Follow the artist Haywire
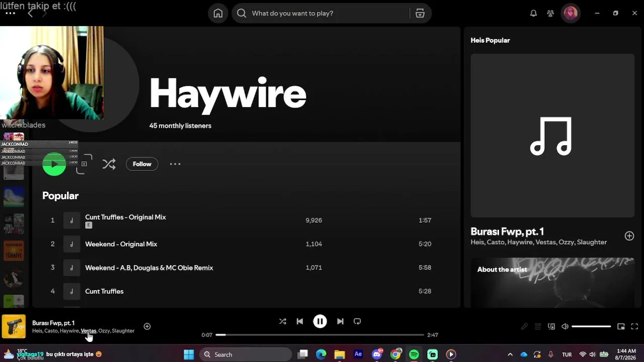The width and height of the screenshot is (644, 362). 142,164
